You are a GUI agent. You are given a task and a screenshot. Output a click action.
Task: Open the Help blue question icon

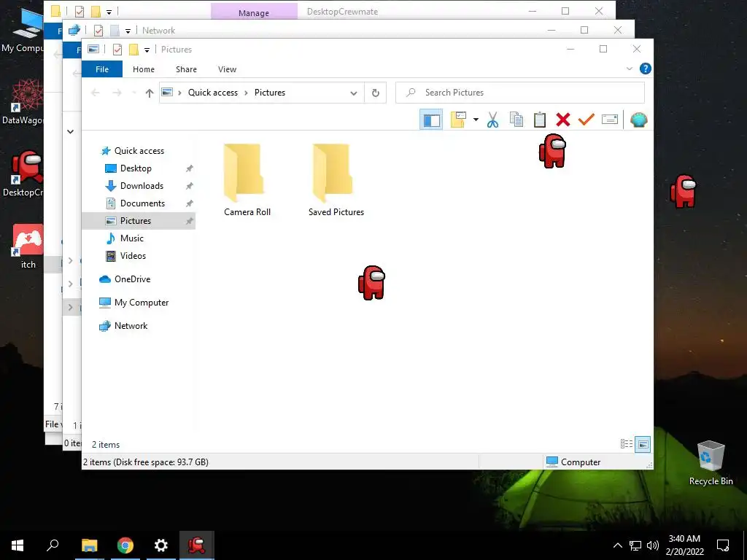coord(645,69)
